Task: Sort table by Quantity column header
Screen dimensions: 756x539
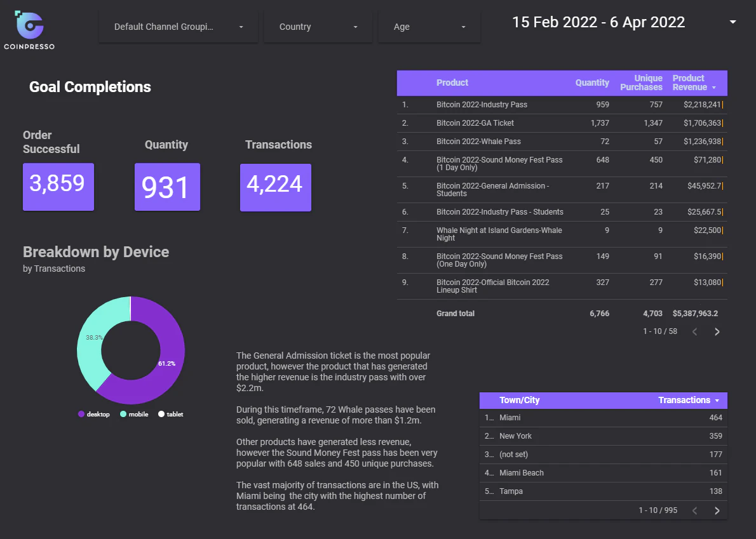Action: pyautogui.click(x=592, y=83)
